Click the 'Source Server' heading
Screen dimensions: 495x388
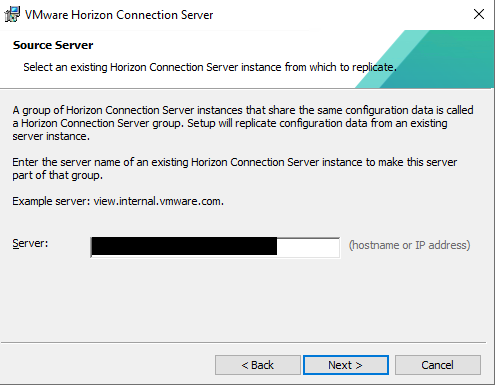click(x=53, y=45)
